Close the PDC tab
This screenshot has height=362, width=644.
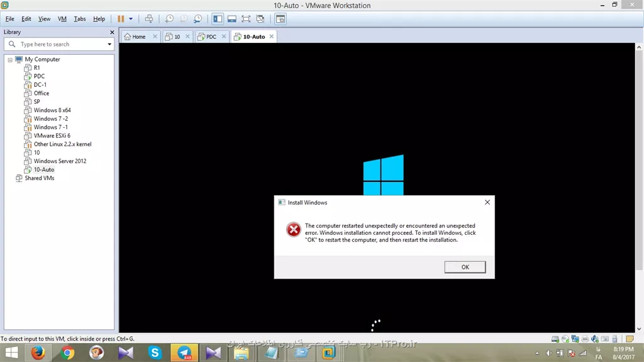(x=224, y=37)
